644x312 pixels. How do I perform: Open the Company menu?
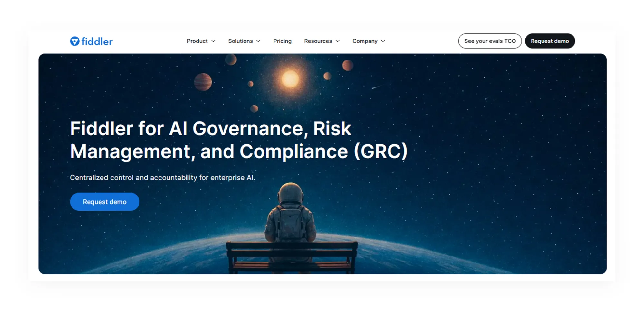(365, 41)
